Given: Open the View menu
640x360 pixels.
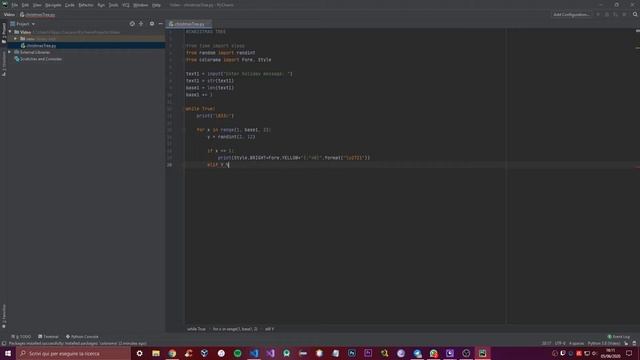Looking at the screenshot, I should coord(37,5).
